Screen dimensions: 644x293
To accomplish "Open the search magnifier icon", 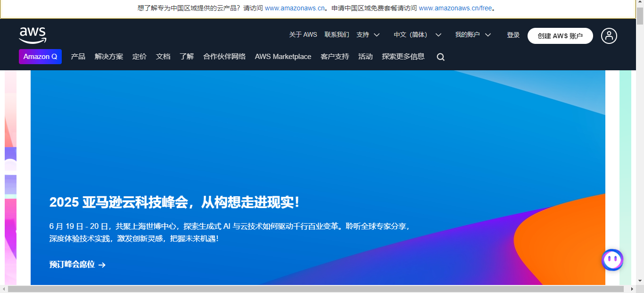I will click(440, 57).
